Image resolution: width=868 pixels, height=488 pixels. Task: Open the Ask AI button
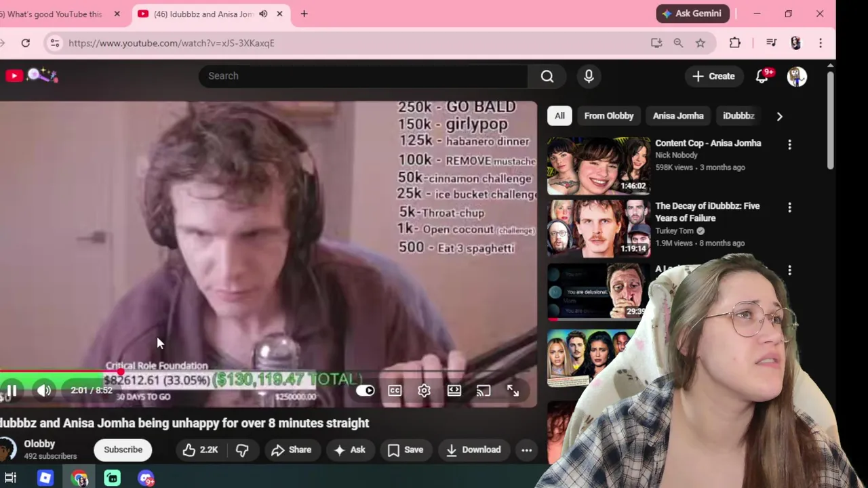pyautogui.click(x=350, y=449)
